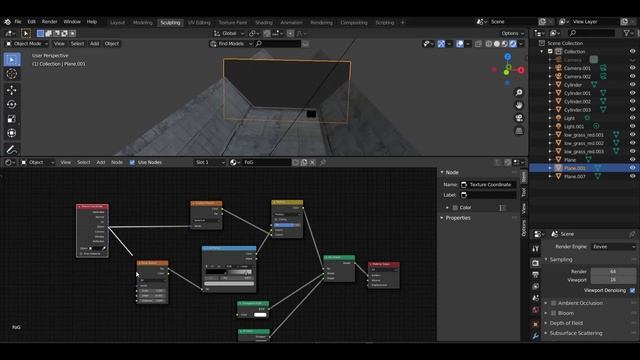This screenshot has width=640, height=360.
Task: Click the node Name field Texture Coordinate
Action: [488, 185]
